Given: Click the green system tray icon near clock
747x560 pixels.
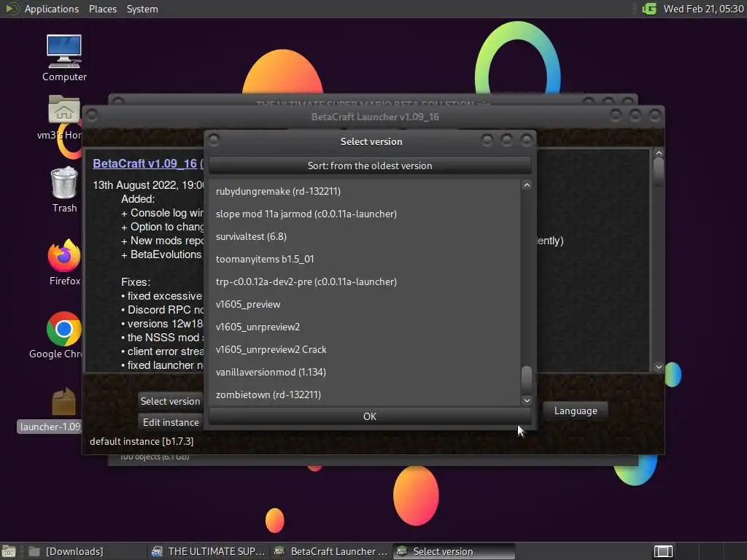Looking at the screenshot, I should (649, 9).
